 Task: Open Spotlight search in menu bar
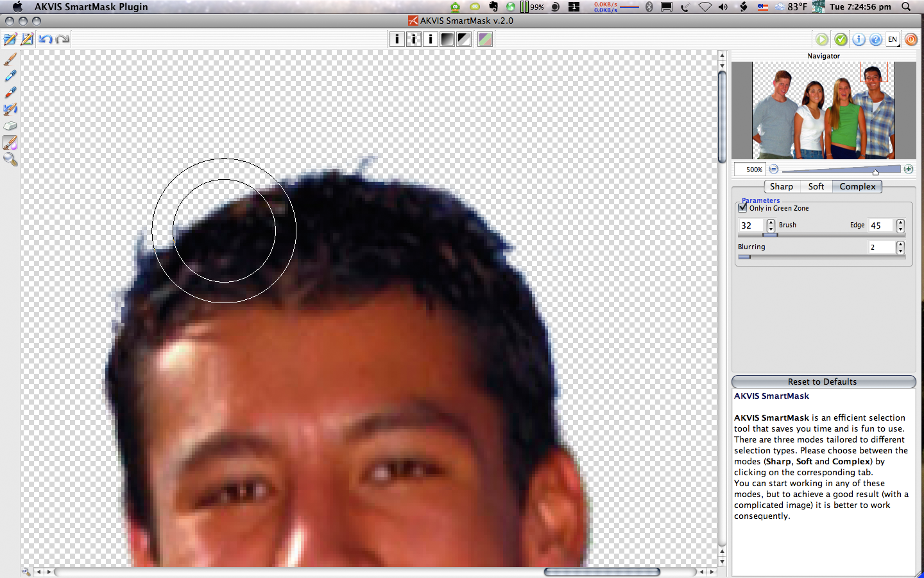[906, 7]
